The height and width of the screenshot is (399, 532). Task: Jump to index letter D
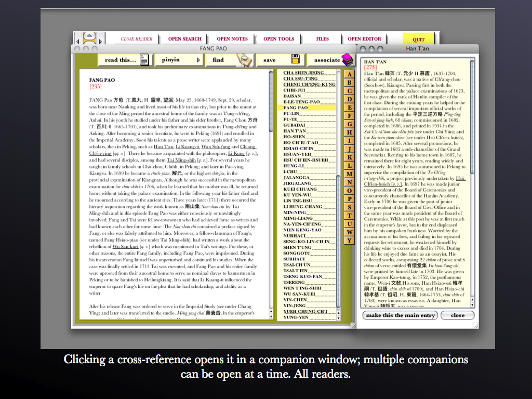[x=349, y=99]
